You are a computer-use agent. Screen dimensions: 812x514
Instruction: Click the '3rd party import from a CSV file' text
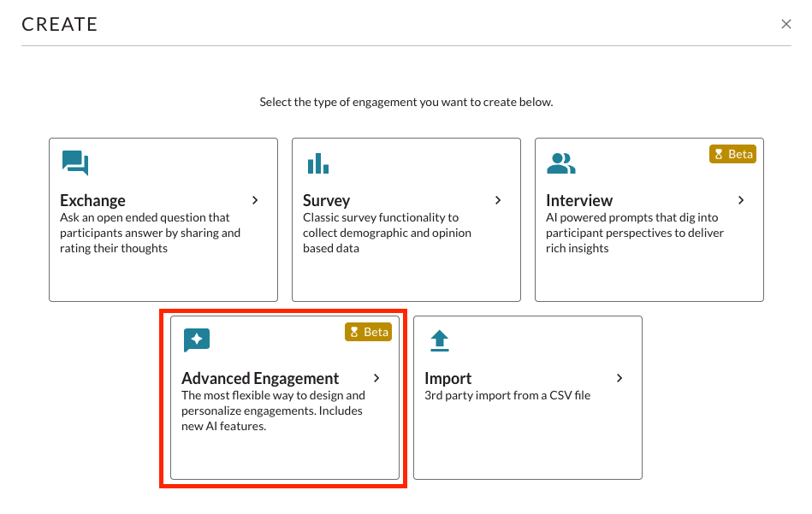point(507,396)
